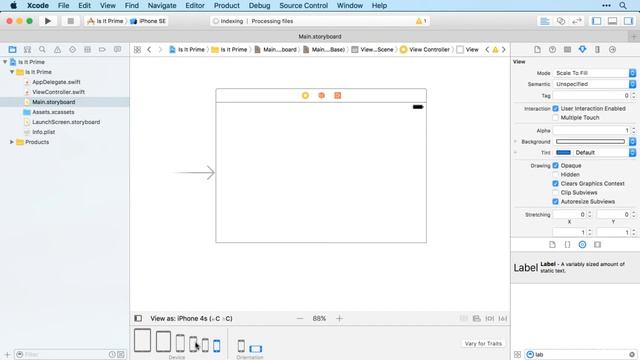Zoom in the canvas with plus button
640x360 pixels.
[340, 318]
